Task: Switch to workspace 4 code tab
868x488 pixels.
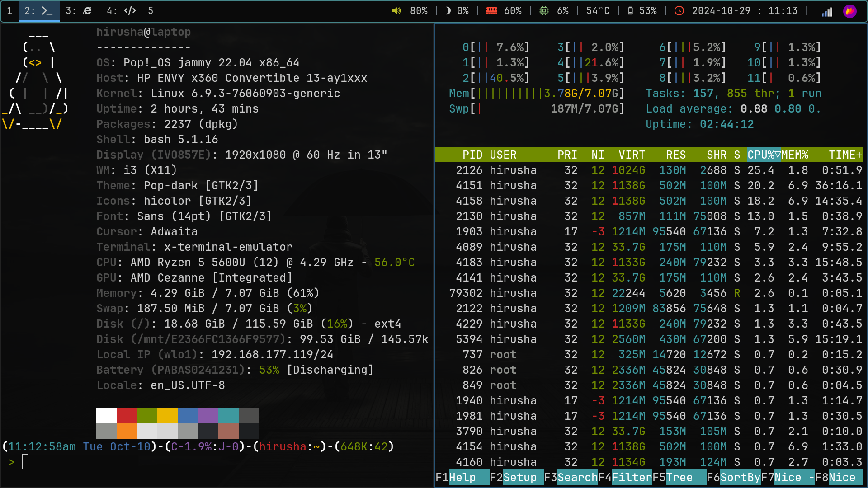Action: 121,11
